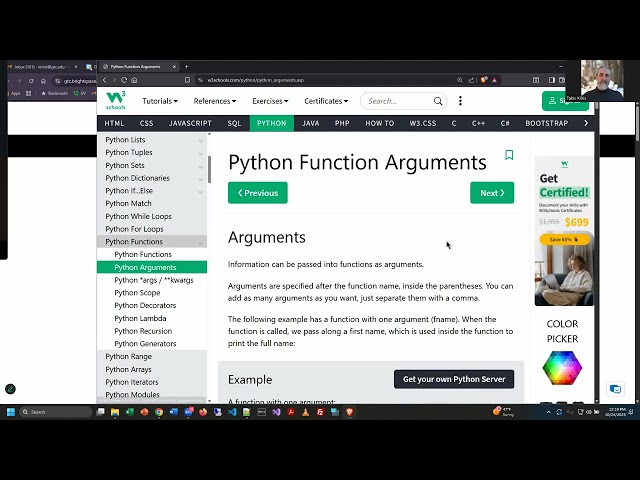Click the Get Certified advertisement image
This screenshot has width=640, height=480.
[x=564, y=231]
